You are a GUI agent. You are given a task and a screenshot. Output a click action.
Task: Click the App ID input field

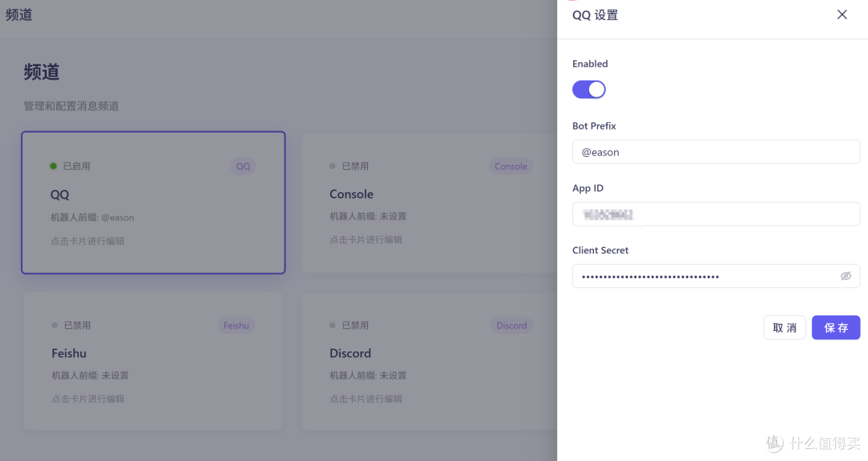tap(715, 214)
